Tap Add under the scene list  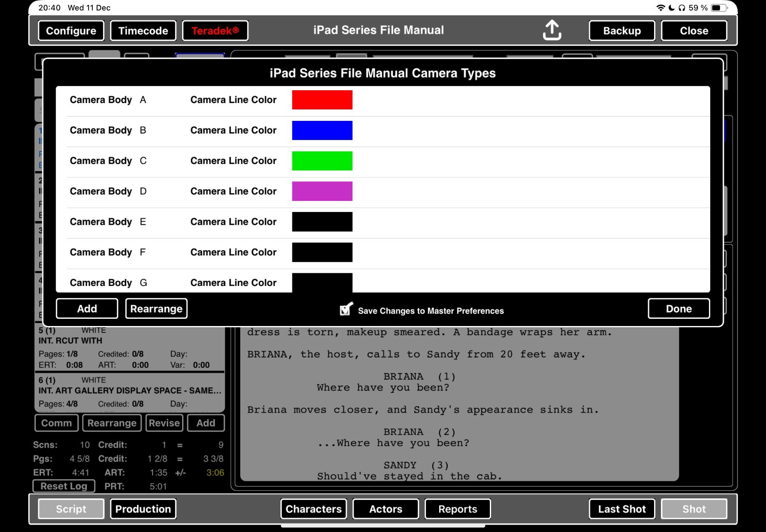point(206,423)
